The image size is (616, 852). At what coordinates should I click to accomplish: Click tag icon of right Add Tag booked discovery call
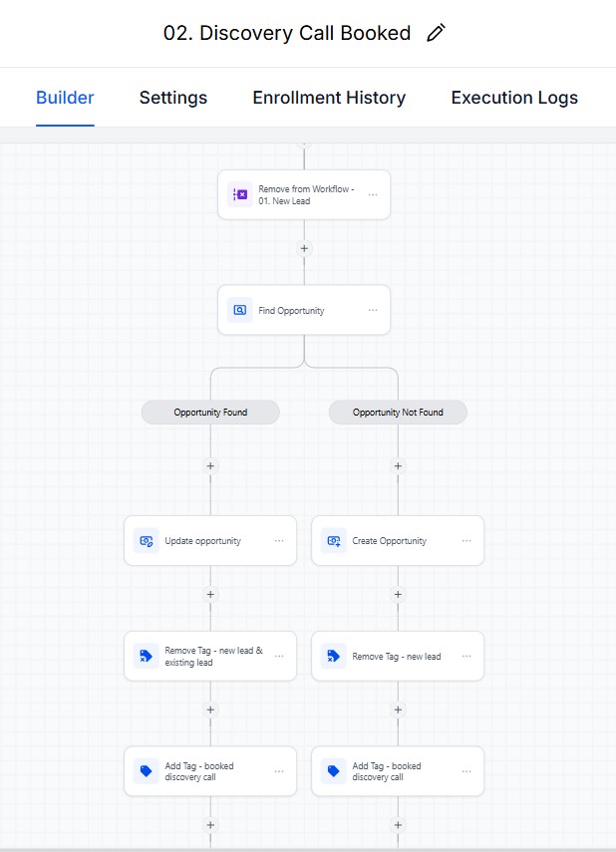pos(334,771)
